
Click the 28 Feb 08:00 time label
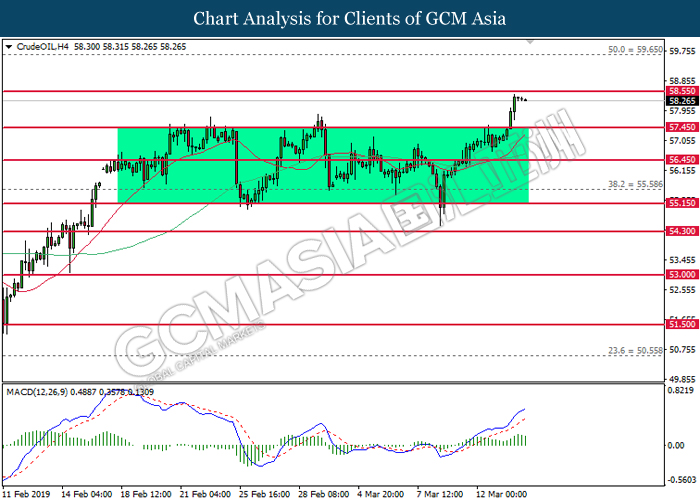(x=324, y=494)
